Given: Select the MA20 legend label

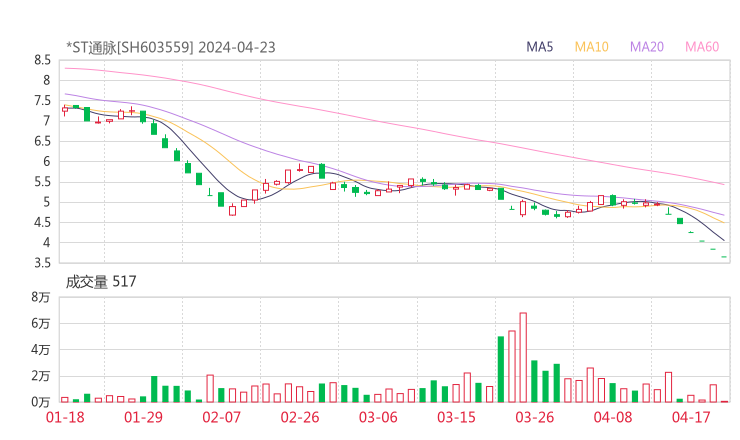Looking at the screenshot, I should [x=647, y=47].
